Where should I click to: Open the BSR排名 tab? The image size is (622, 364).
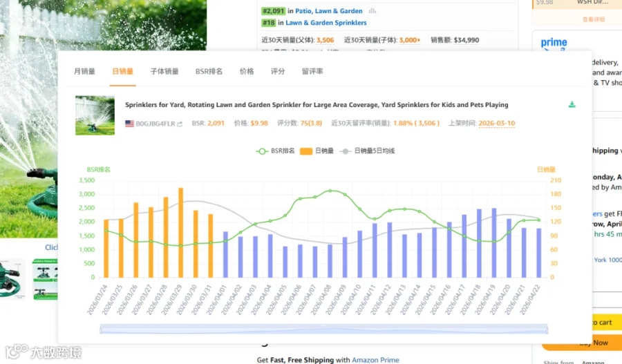point(209,71)
